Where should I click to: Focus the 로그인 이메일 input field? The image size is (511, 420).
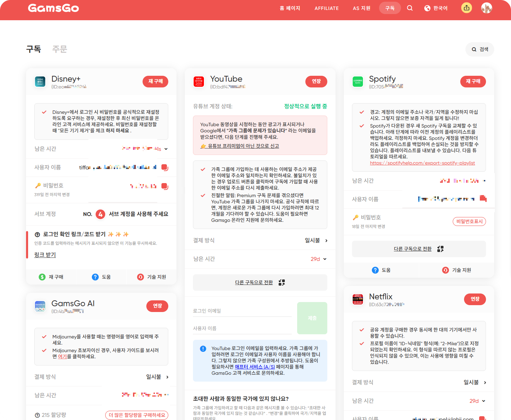coord(242,311)
